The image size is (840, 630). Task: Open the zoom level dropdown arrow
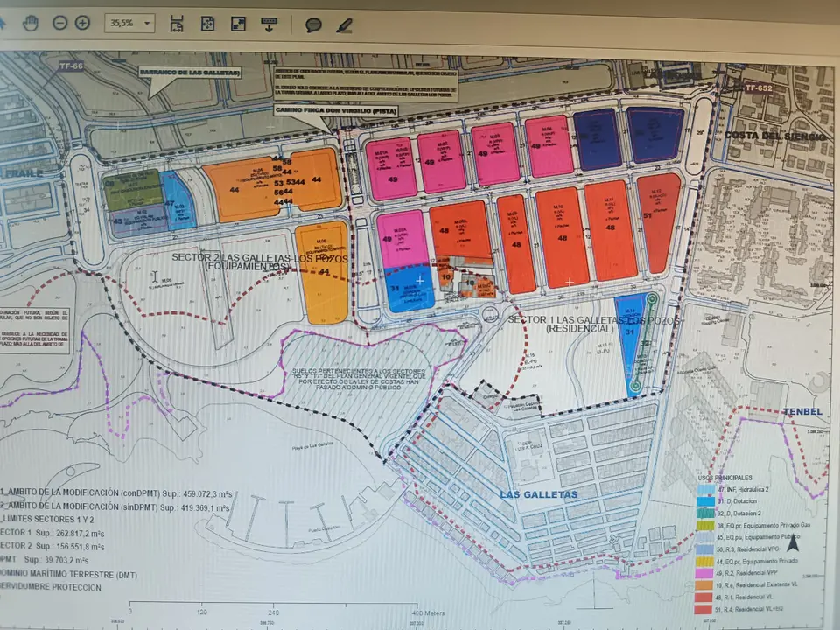[x=147, y=23]
